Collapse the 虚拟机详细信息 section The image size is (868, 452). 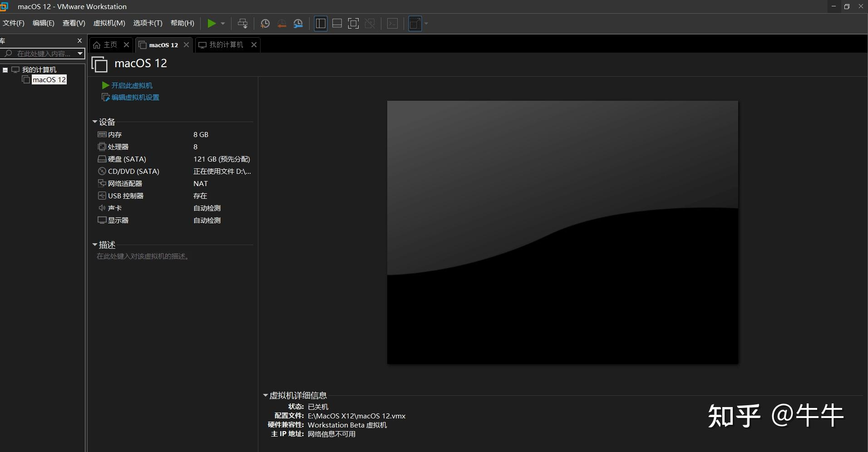266,395
